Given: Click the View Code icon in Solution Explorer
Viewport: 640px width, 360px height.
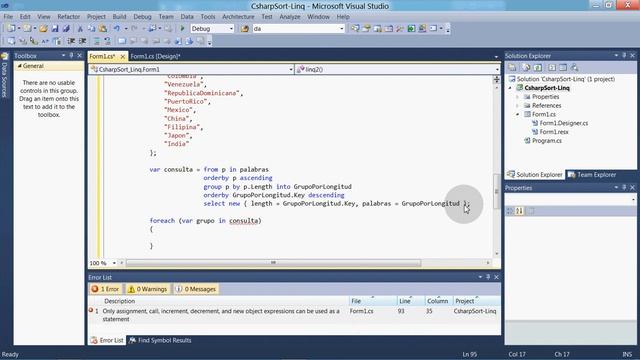Looking at the screenshot, I should pos(551,67).
